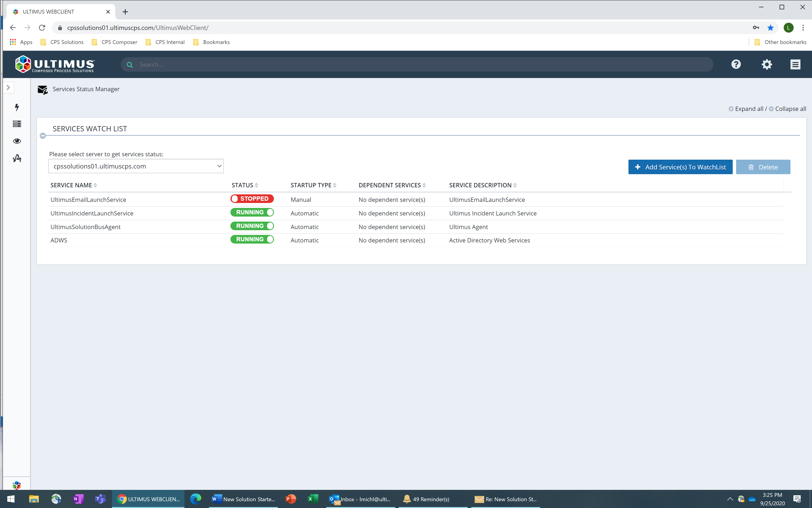The width and height of the screenshot is (812, 508).
Task: Select the UltimusSolutionBusAgent row name
Action: pos(85,227)
